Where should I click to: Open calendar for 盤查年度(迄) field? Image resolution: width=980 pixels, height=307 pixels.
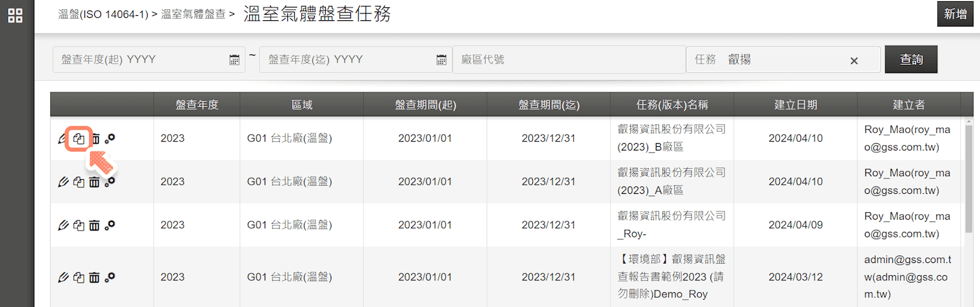click(x=441, y=60)
